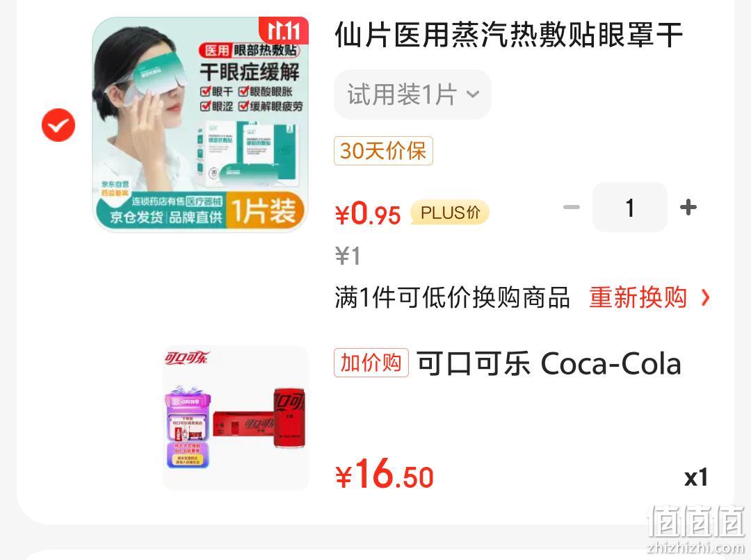Open the 仙片医用蒸汽热敷贴眼罩 product title

(x=508, y=35)
